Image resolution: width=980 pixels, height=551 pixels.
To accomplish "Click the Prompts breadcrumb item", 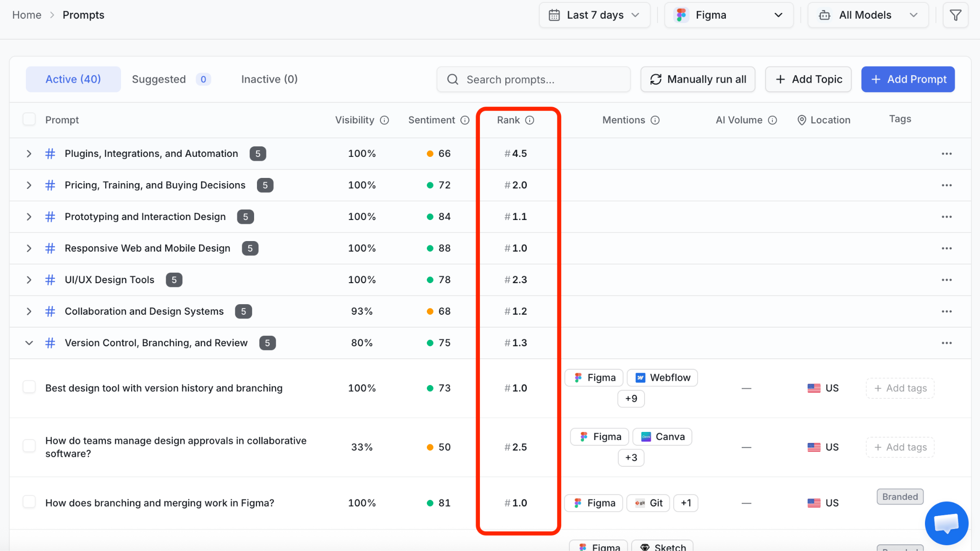I will [x=83, y=15].
